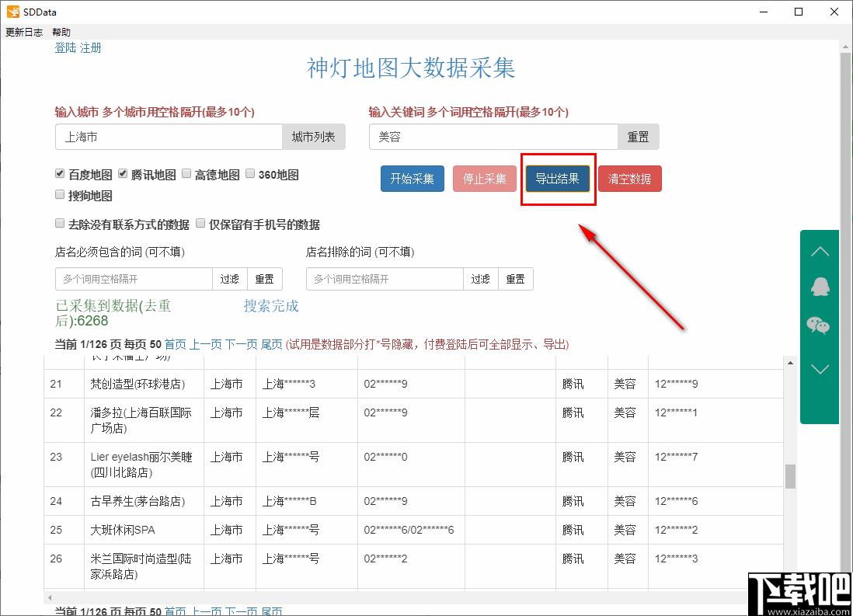Image resolution: width=853 pixels, height=616 pixels.
Task: Click the 登陆 link
Action: [65, 48]
